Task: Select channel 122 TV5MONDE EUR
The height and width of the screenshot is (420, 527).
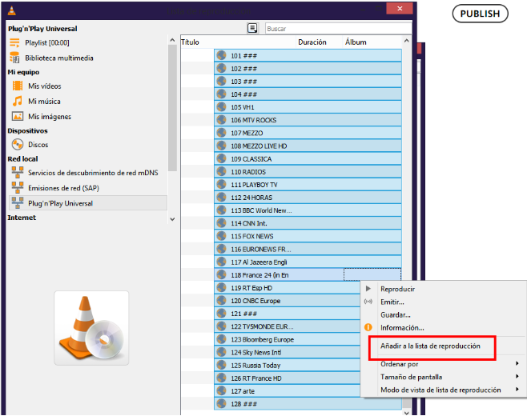Action: pos(287,326)
